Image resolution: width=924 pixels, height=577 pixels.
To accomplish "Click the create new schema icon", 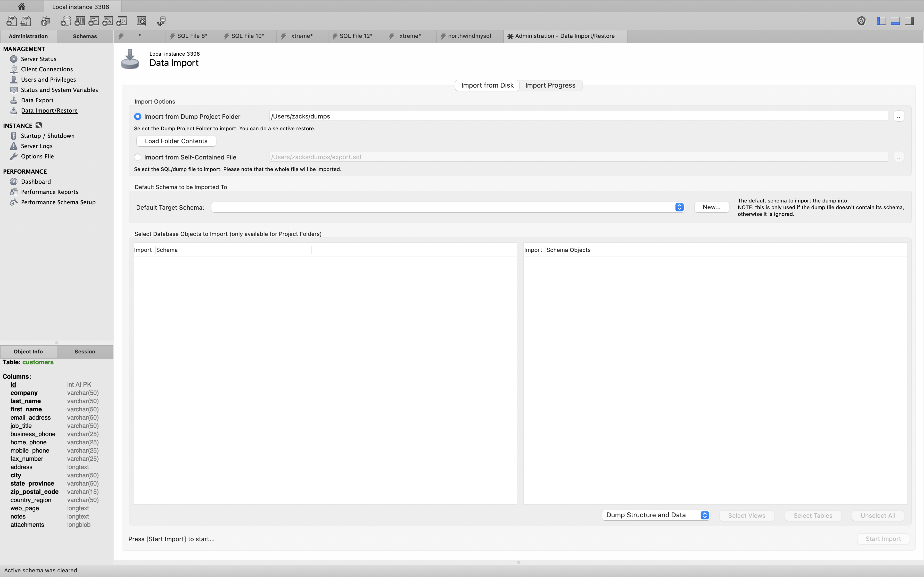I will point(66,21).
